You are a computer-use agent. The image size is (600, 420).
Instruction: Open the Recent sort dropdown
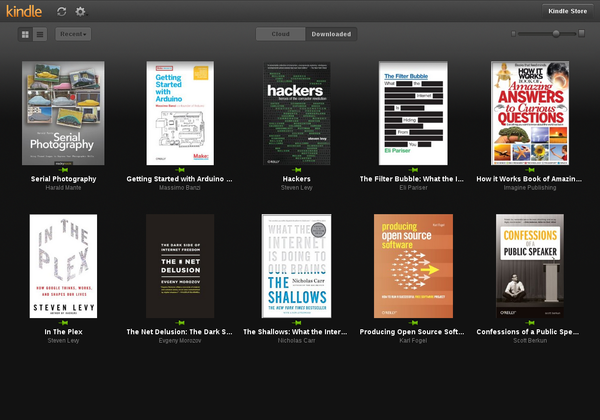coord(73,34)
